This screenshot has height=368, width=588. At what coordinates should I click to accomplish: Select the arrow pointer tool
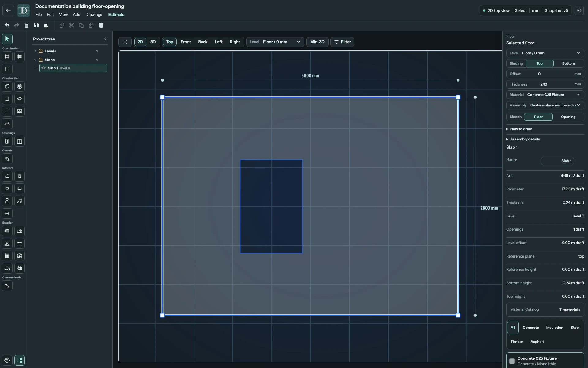point(7,39)
